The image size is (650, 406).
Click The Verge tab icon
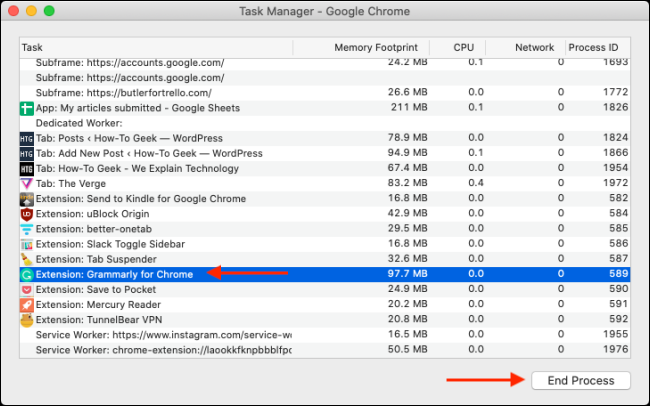[27, 184]
